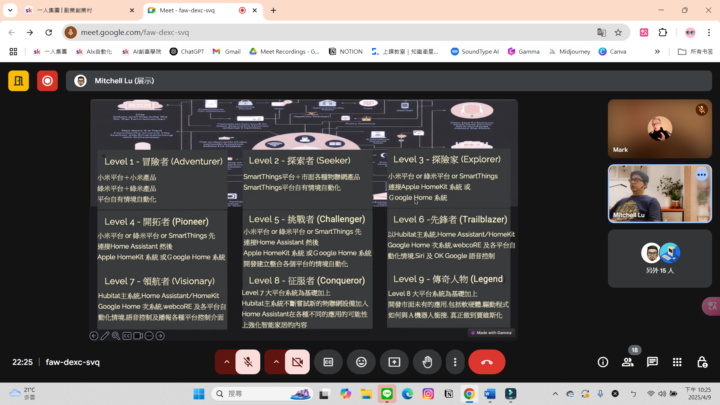Show hidden system tray icons chevron

(555, 394)
